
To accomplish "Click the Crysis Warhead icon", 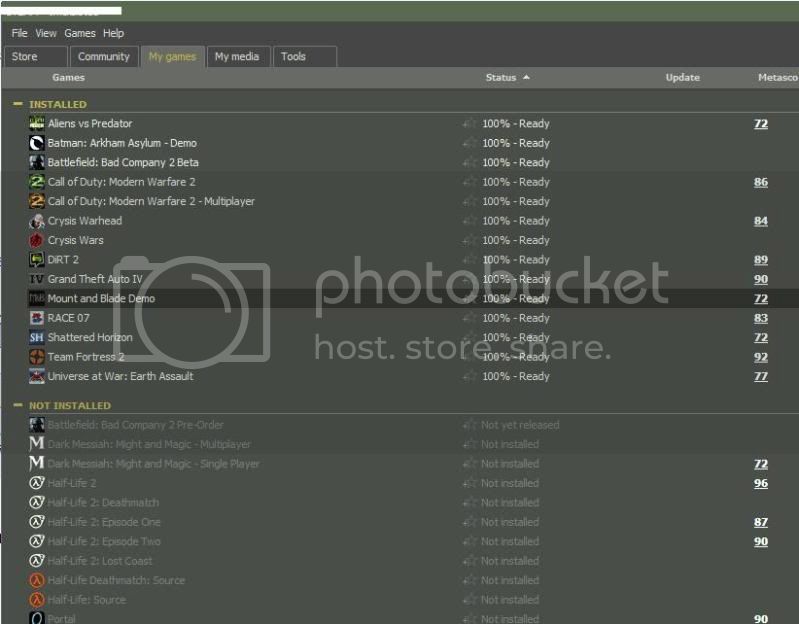I will (37, 221).
